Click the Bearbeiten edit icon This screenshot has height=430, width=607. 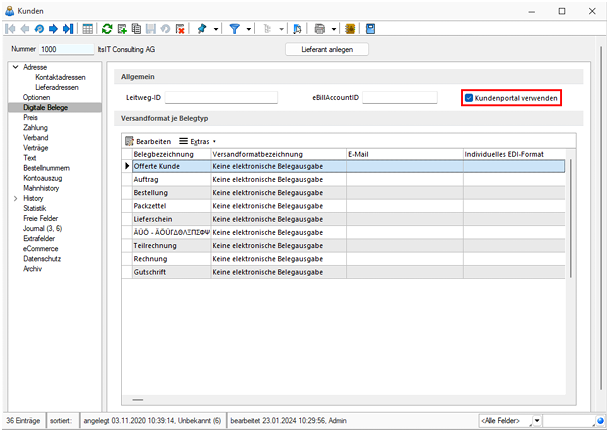[129, 141]
